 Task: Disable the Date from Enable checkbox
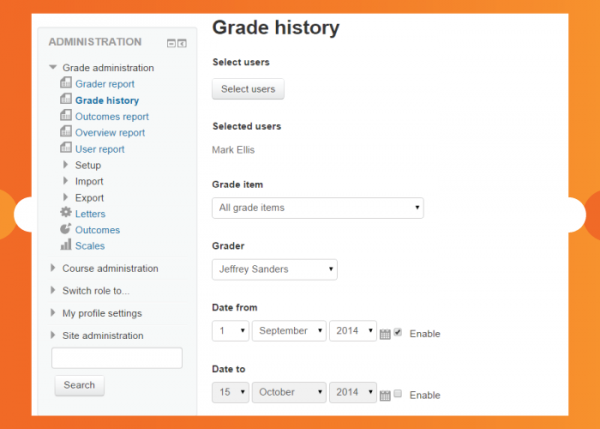pyautogui.click(x=398, y=332)
